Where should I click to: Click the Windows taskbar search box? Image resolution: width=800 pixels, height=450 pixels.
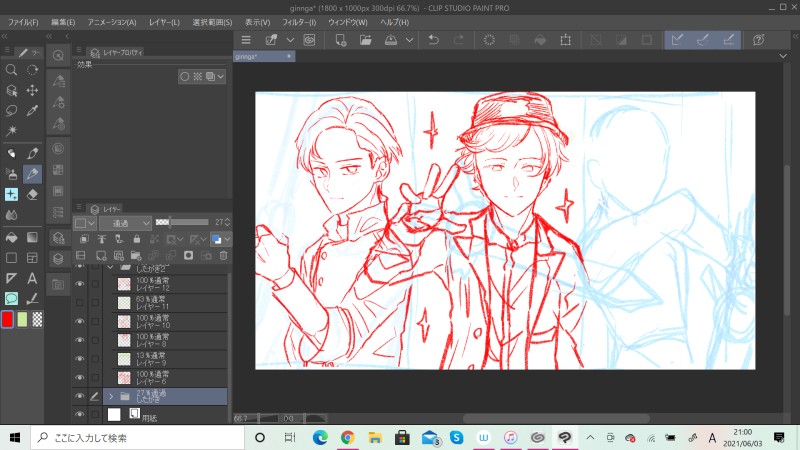130,438
